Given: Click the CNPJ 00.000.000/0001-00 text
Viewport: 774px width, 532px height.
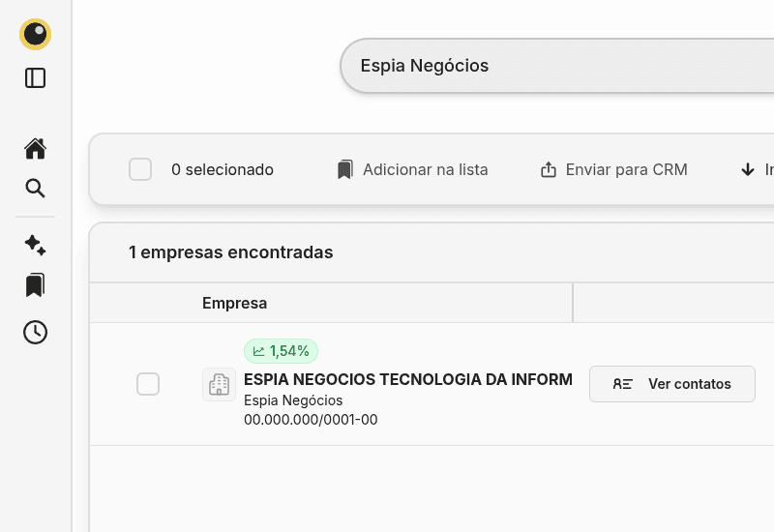Looking at the screenshot, I should point(311,420).
